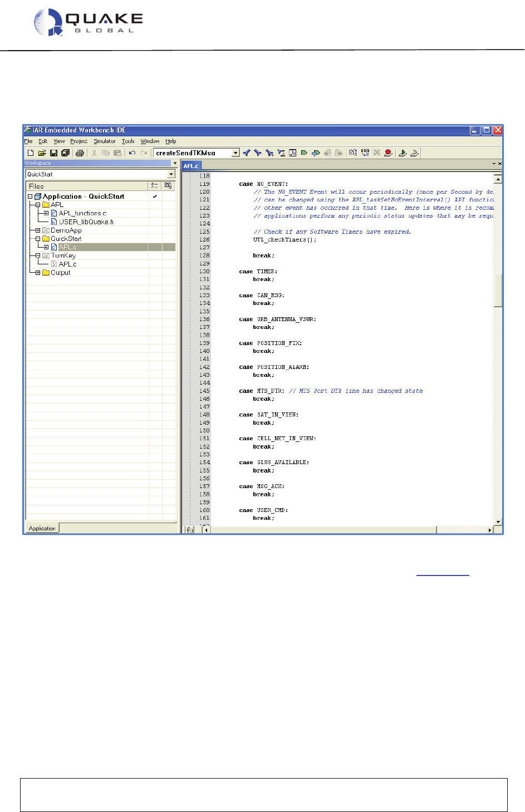Image resolution: width=525 pixels, height=812 pixels.
Task: Click the Debug toolbar icon
Action: [403, 152]
